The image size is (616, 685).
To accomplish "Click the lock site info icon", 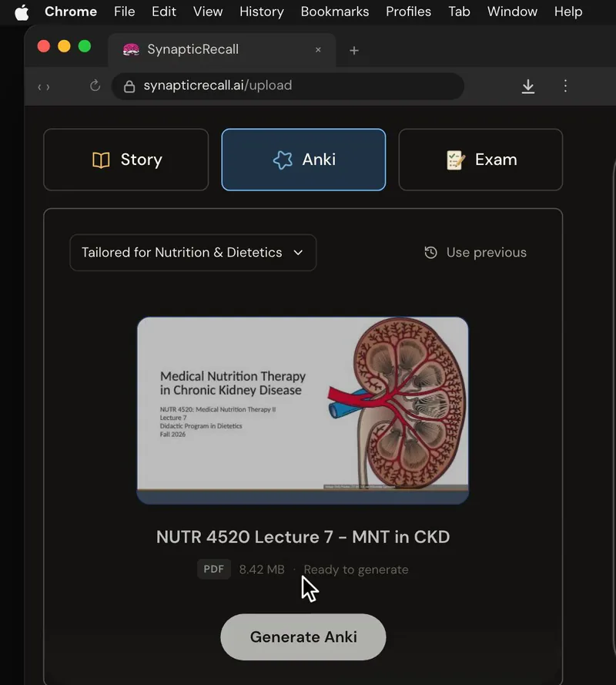I will (x=129, y=86).
